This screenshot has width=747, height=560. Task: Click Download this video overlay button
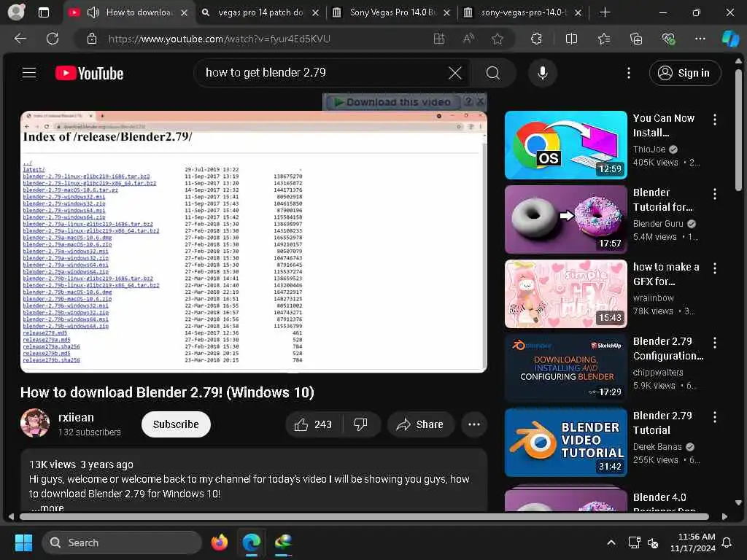[392, 102]
